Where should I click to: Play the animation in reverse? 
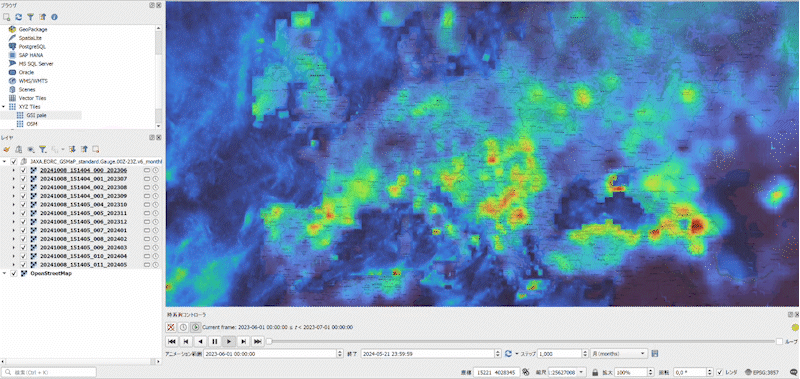201,341
